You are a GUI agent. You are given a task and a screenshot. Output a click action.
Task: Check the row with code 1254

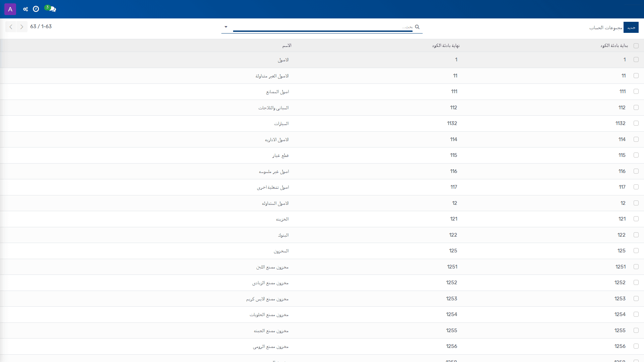click(636, 314)
